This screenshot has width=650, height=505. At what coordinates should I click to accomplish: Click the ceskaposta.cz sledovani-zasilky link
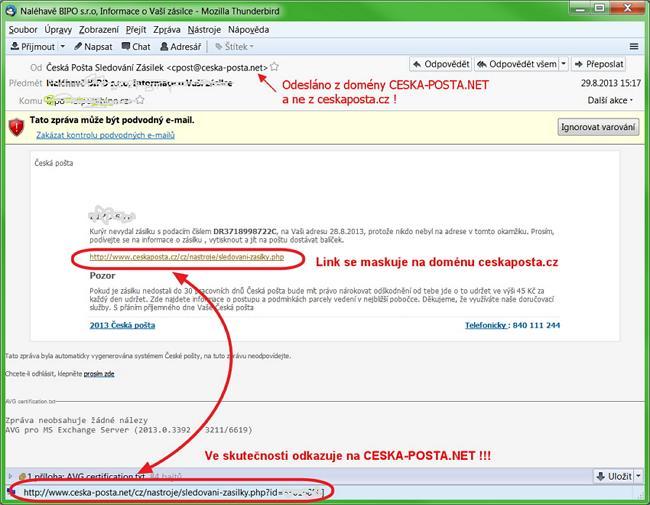point(187,257)
